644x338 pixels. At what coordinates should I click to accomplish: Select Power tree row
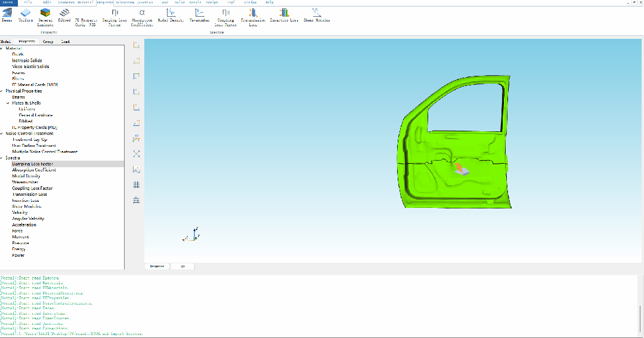(x=18, y=256)
